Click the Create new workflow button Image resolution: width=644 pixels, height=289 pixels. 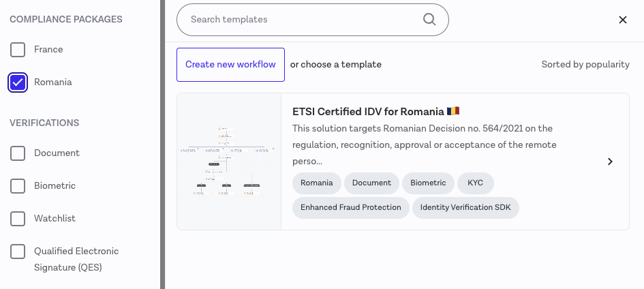pos(230,65)
